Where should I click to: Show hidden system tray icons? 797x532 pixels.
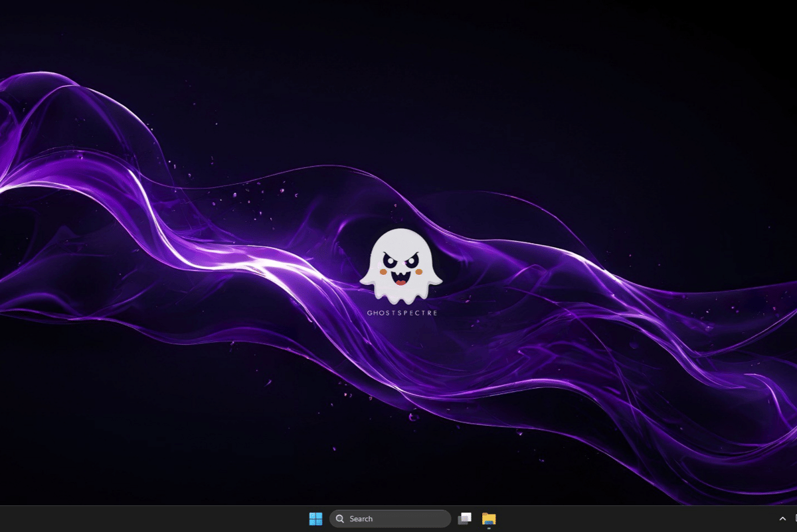[782, 519]
